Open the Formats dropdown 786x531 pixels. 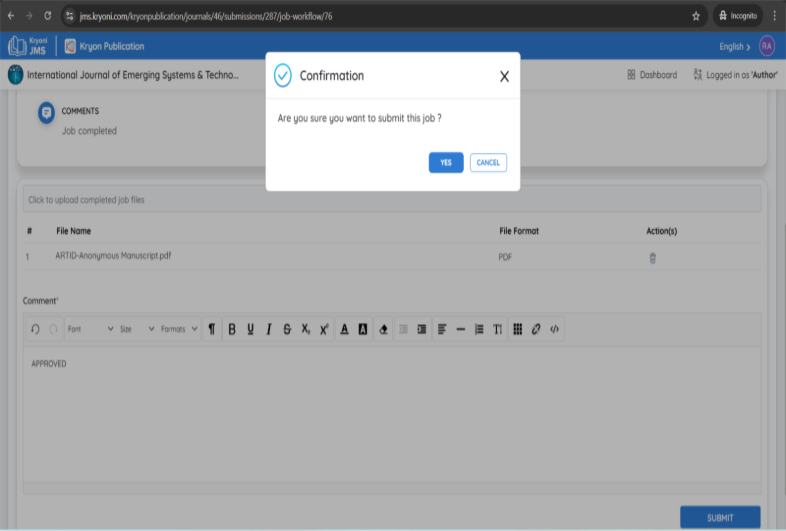click(178, 329)
